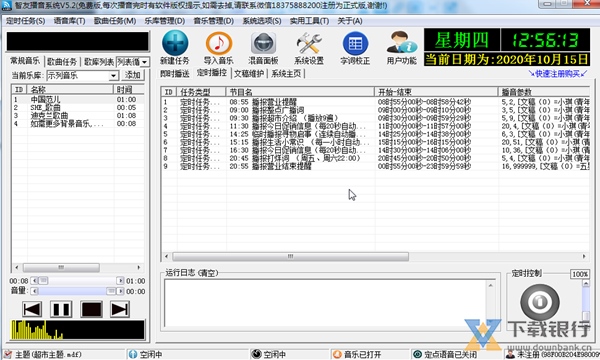Click the 字词校正 icon
The height and width of the screenshot is (360, 600).
pos(355,43)
